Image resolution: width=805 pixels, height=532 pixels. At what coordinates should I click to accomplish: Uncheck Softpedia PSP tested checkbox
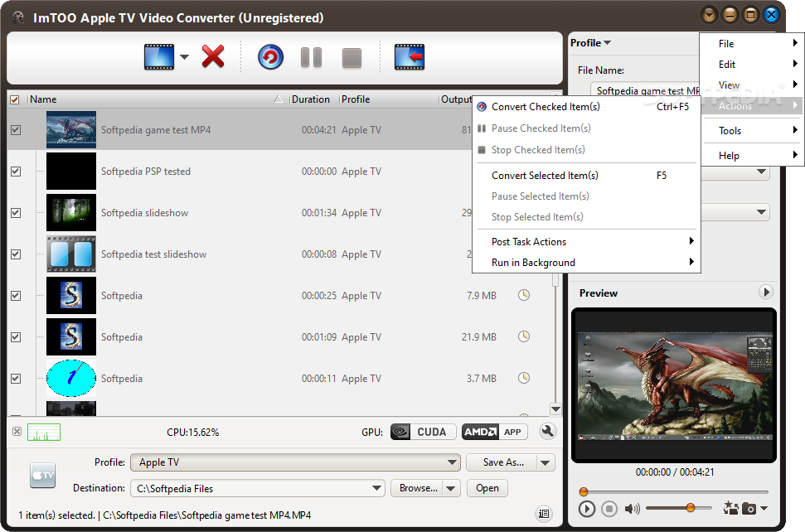click(16, 172)
